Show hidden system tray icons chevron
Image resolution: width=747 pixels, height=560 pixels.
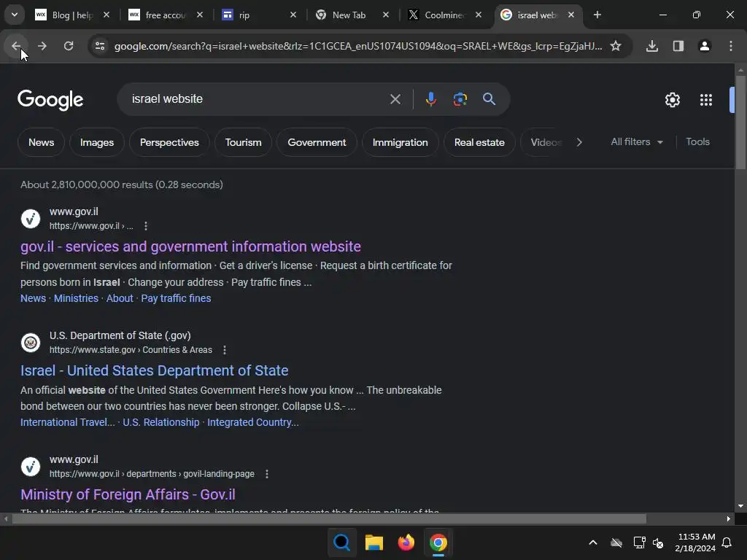click(x=592, y=542)
